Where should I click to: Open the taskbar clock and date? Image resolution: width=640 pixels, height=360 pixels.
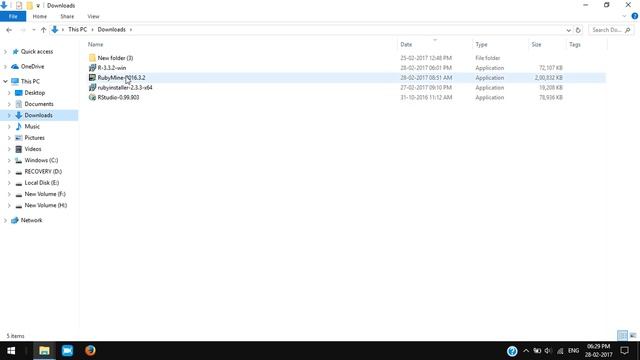pos(599,351)
